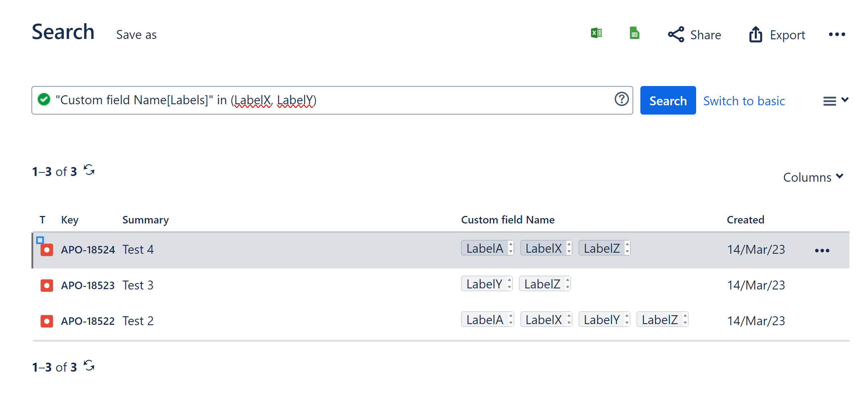Image resolution: width=868 pixels, height=398 pixels.
Task: Tick the small checkbox on APO-18524 row
Action: pos(40,240)
